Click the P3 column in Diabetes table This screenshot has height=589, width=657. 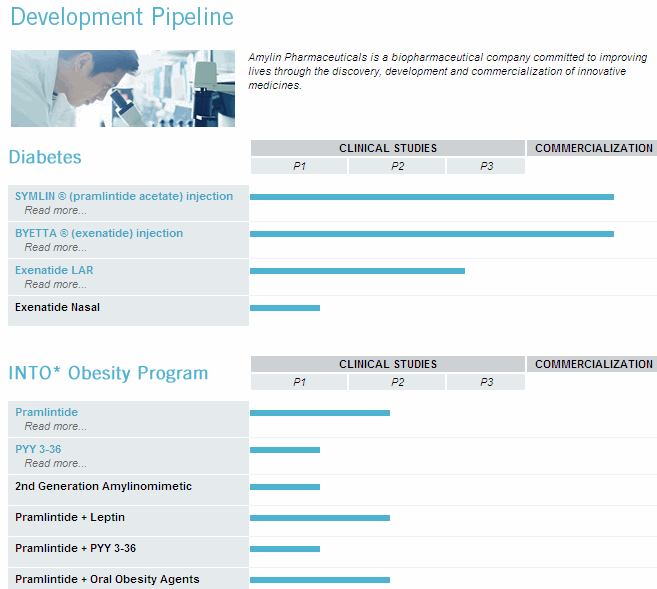coord(486,166)
